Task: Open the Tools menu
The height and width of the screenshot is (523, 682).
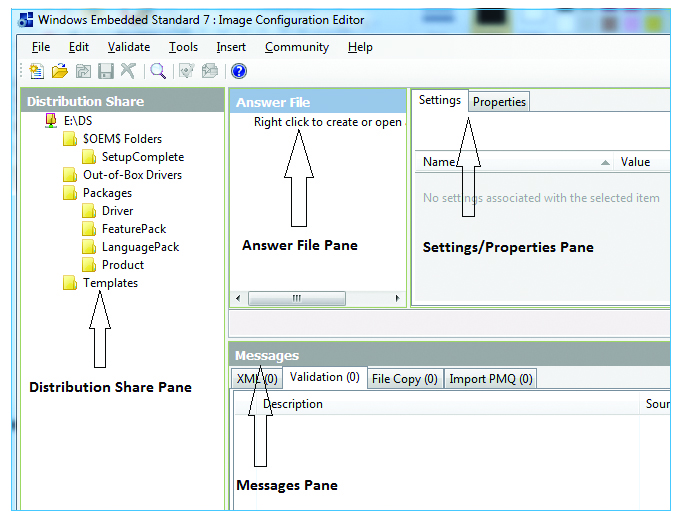Action: click(183, 47)
